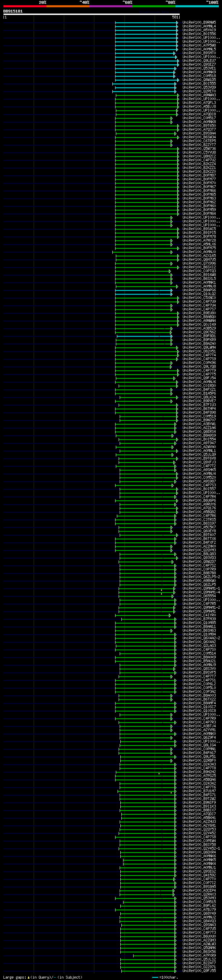Open hit UniRef100_B0I556
Screen dimensions: 222x980
[199, 34]
